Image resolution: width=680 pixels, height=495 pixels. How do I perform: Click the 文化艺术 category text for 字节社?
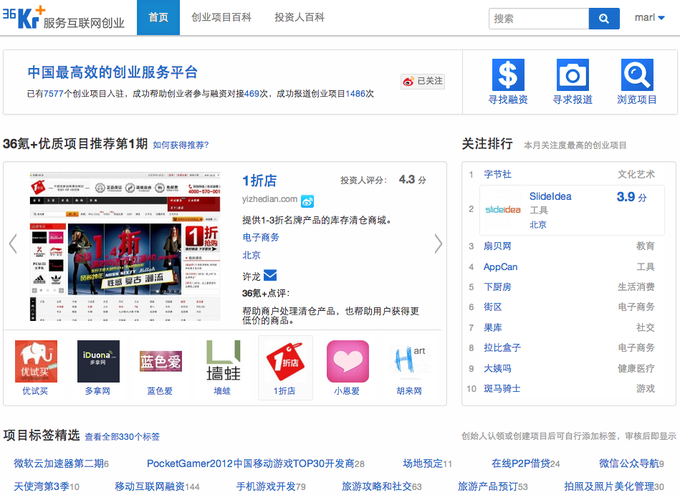636,174
